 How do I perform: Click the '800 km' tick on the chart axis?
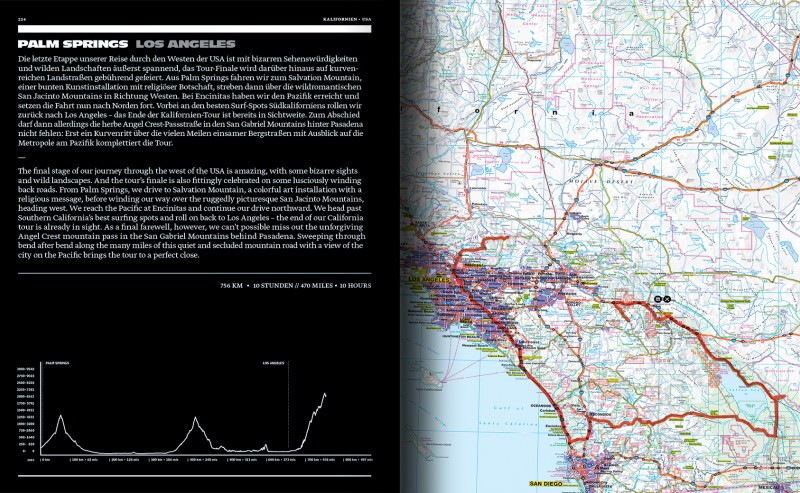click(x=359, y=460)
